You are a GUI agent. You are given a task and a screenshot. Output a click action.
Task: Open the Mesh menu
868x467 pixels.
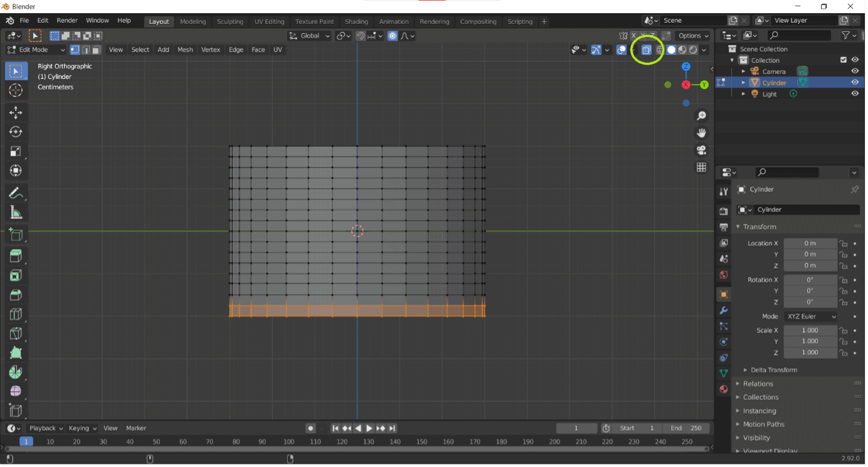185,50
